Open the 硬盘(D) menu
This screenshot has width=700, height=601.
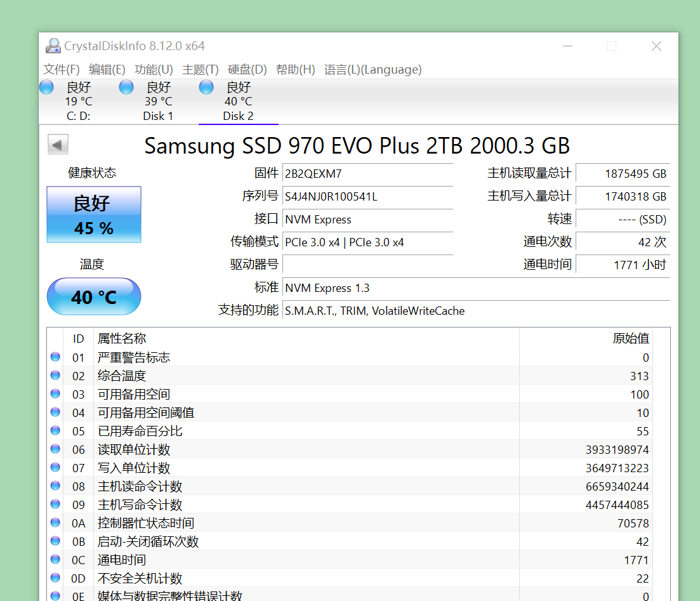tap(248, 70)
